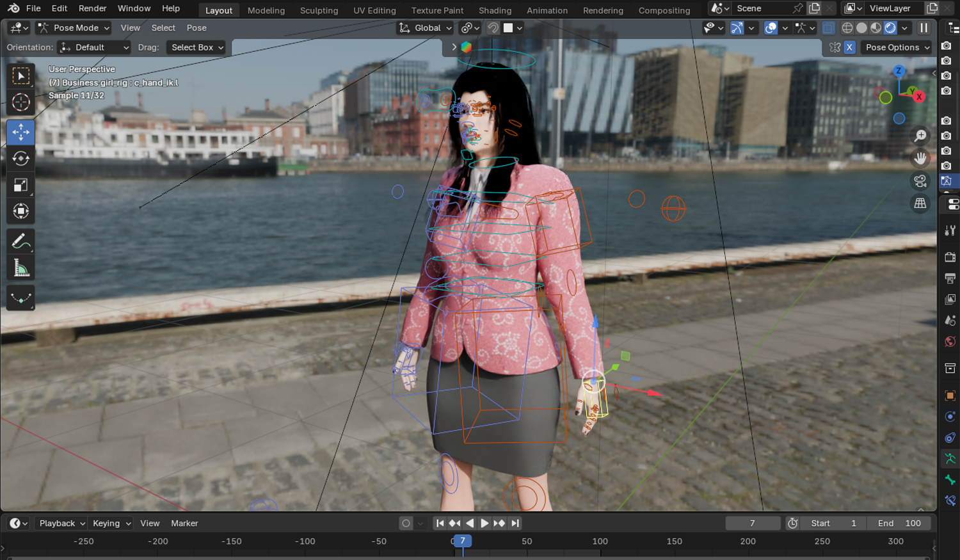Expand the collapsed tool header chevron
This screenshot has height=560, width=960.
tap(454, 47)
